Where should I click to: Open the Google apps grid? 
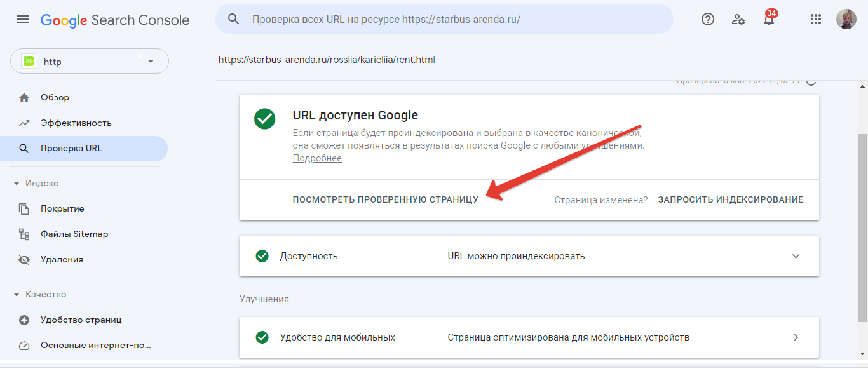(816, 19)
